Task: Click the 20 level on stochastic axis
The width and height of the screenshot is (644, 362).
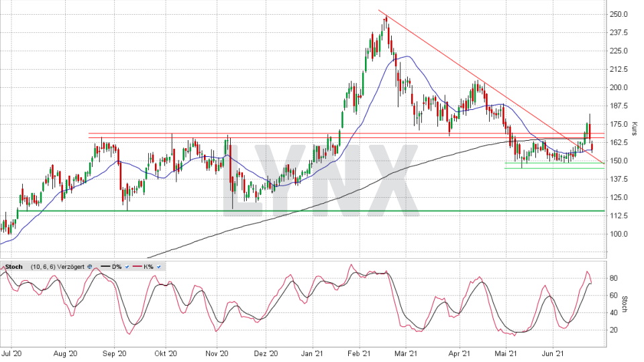Action: click(x=614, y=330)
